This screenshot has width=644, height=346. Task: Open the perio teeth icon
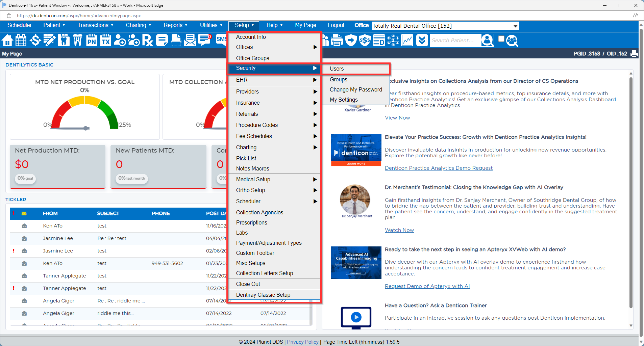tap(78, 41)
